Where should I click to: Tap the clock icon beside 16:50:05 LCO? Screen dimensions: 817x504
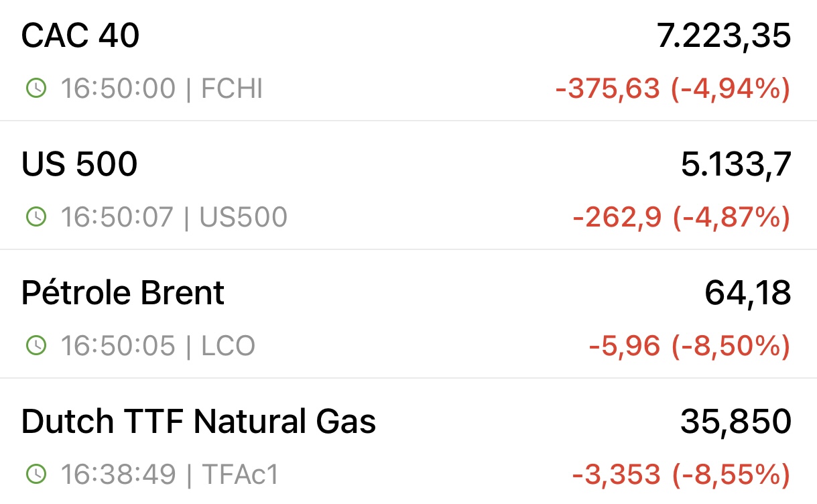36,346
